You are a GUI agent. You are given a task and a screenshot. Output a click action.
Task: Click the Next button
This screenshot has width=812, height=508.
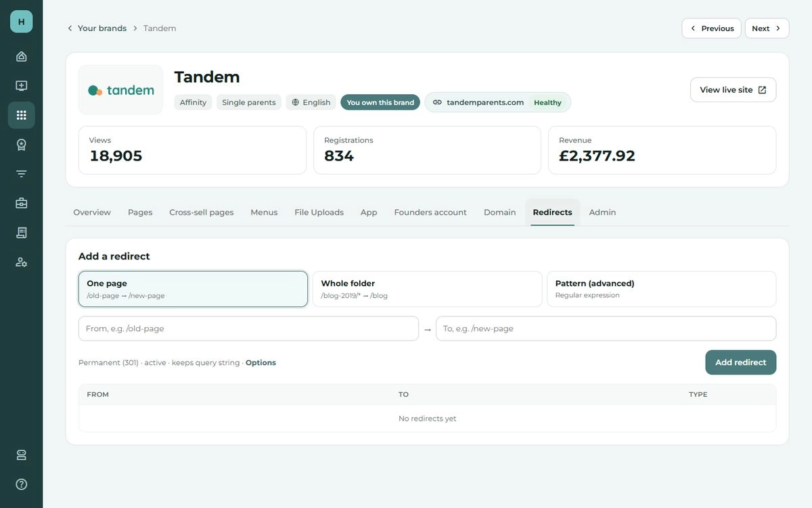(767, 28)
